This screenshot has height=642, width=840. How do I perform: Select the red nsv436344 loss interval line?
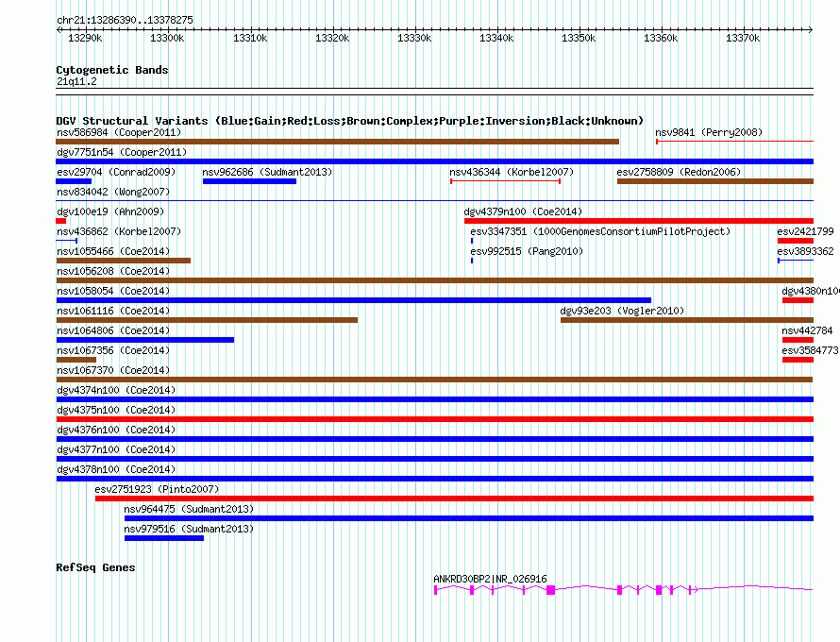506,181
